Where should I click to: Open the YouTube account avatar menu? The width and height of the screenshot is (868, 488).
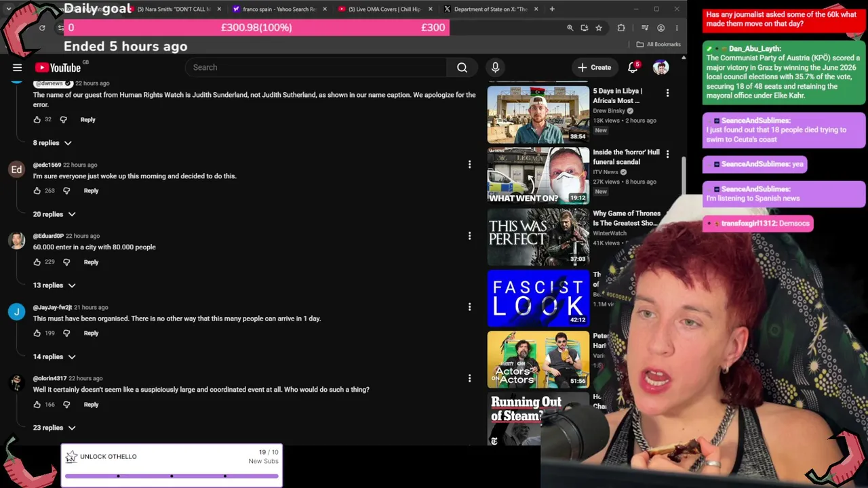660,67
